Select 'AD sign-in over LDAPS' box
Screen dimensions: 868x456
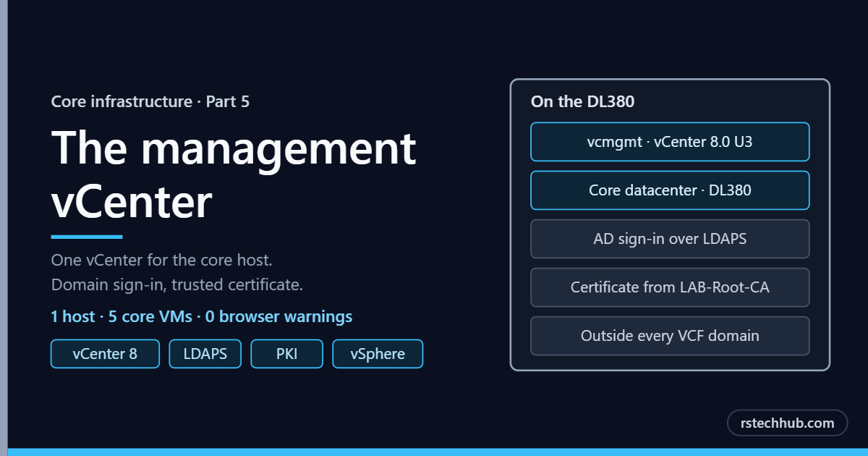click(x=670, y=239)
